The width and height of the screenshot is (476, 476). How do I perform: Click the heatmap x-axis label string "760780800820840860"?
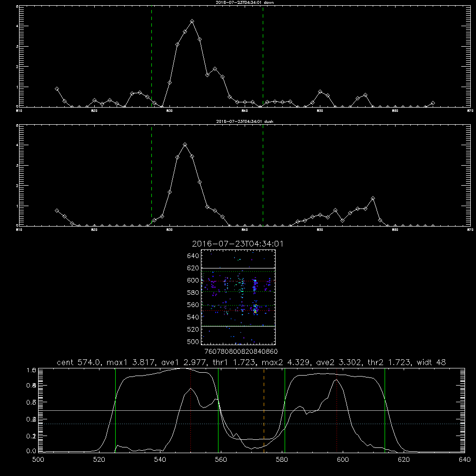(241, 351)
